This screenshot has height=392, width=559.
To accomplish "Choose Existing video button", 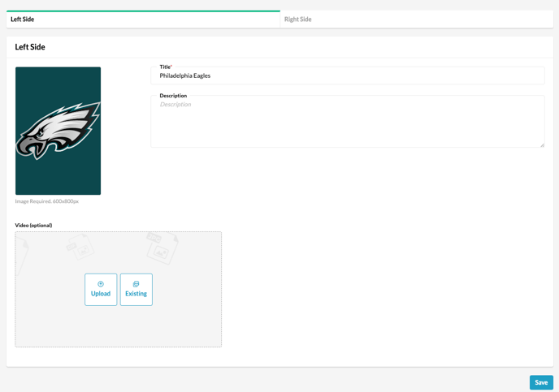I will 136,290.
